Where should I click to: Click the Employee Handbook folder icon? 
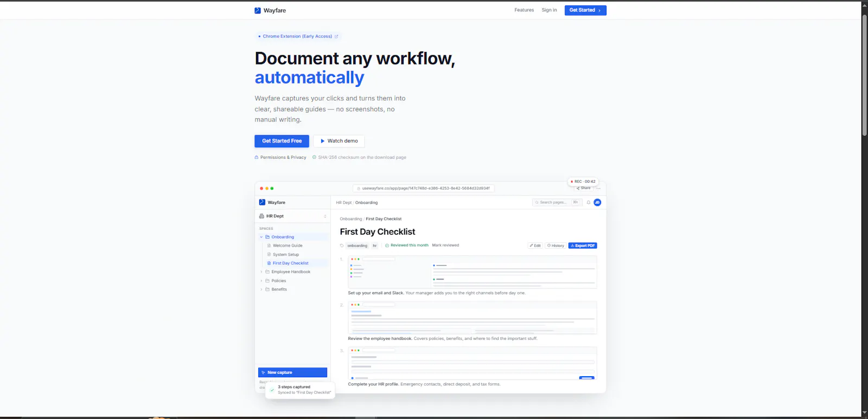(267, 272)
